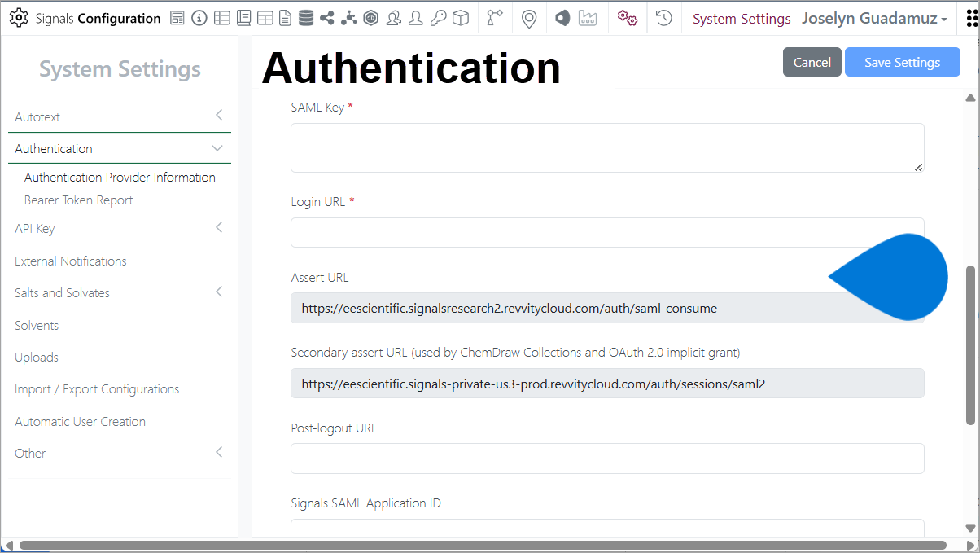The image size is (980, 553).
Task: Click the factory icon in toolbar
Action: pos(588,18)
